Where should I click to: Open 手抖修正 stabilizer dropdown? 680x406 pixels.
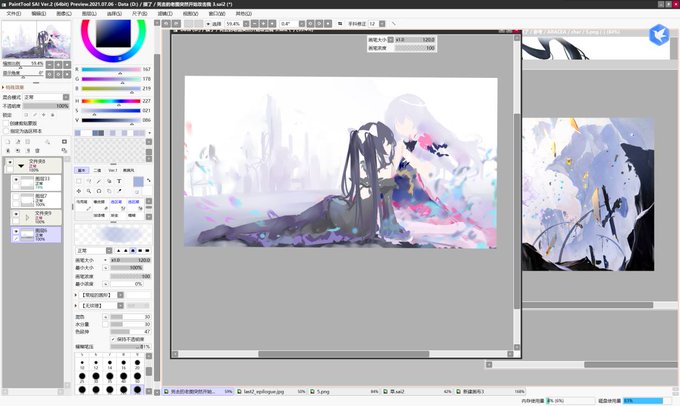[382, 24]
